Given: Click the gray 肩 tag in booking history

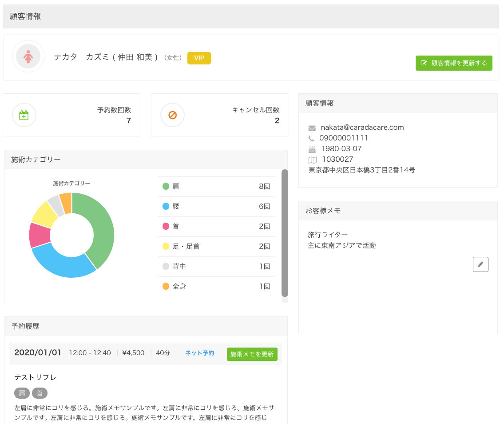Looking at the screenshot, I should coord(22,393).
